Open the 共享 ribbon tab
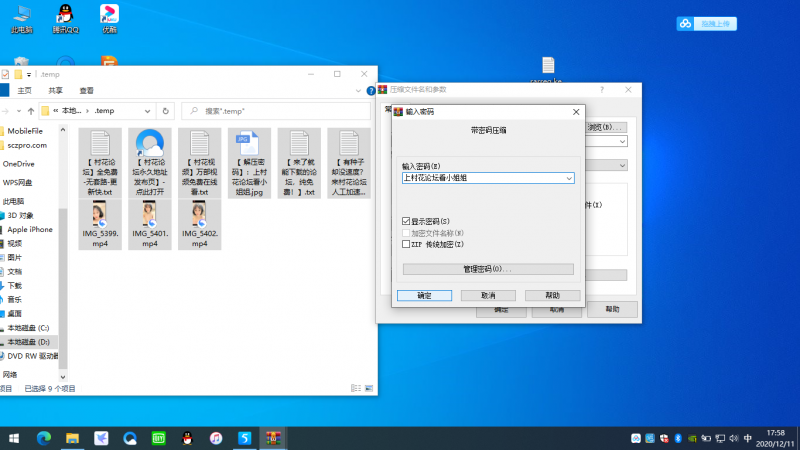Screen dimensions: 800x450 pos(55,90)
